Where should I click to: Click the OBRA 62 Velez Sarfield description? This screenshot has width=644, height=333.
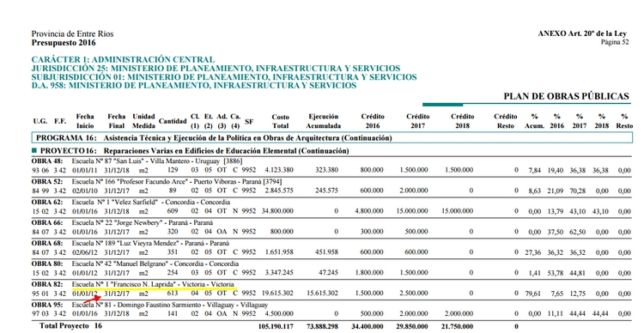151,202
